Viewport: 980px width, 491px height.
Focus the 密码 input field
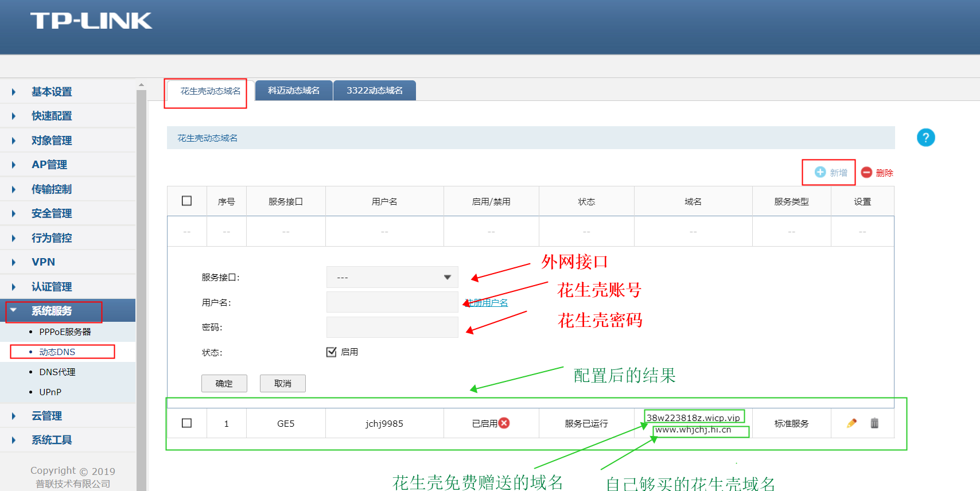392,327
